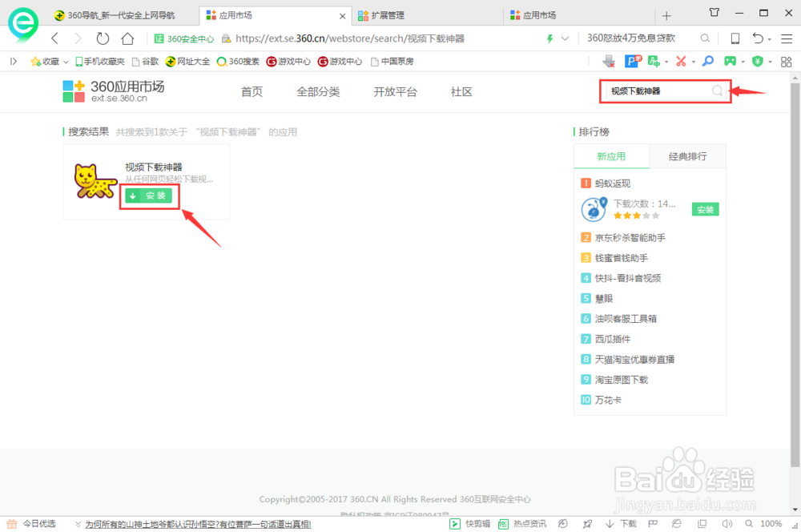This screenshot has height=532, width=801.
Task: Click the blue key password icon
Action: [x=708, y=62]
